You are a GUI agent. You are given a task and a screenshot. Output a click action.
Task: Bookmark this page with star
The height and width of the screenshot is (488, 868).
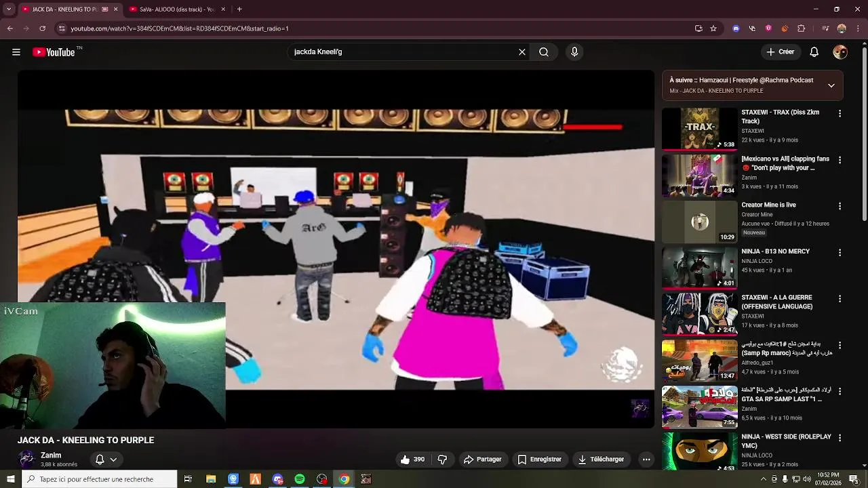(x=713, y=28)
